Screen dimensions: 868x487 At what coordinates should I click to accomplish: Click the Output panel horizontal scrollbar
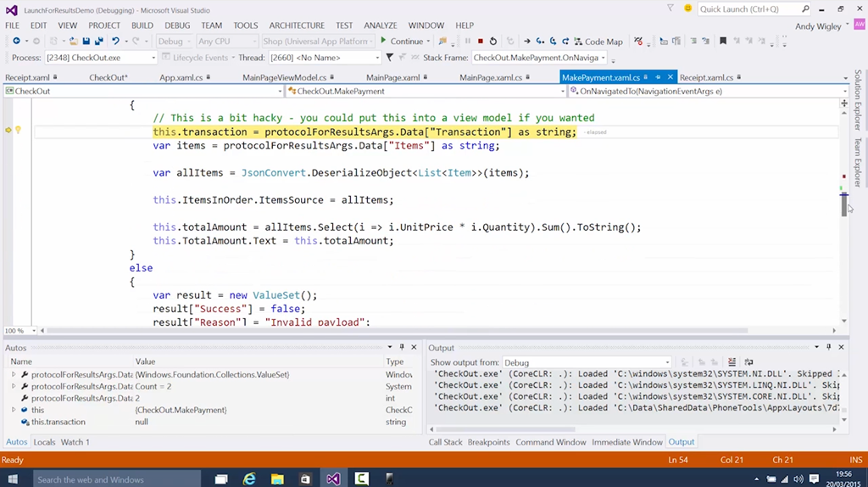tap(506, 429)
